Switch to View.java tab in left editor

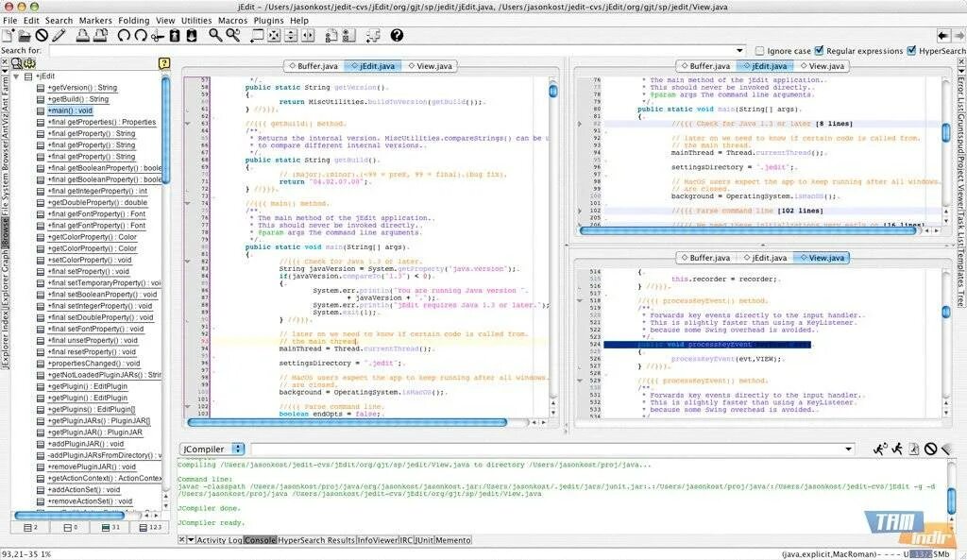[x=431, y=66]
